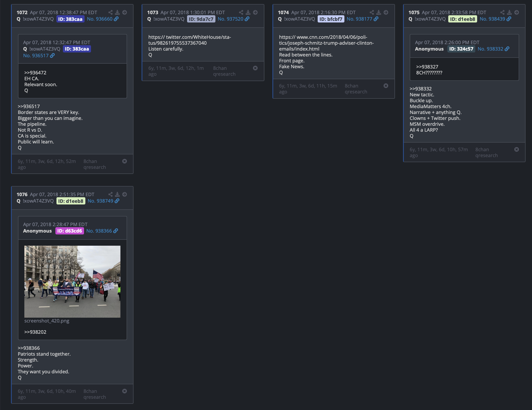Click the ID: d63cd6 badge

[x=70, y=231]
